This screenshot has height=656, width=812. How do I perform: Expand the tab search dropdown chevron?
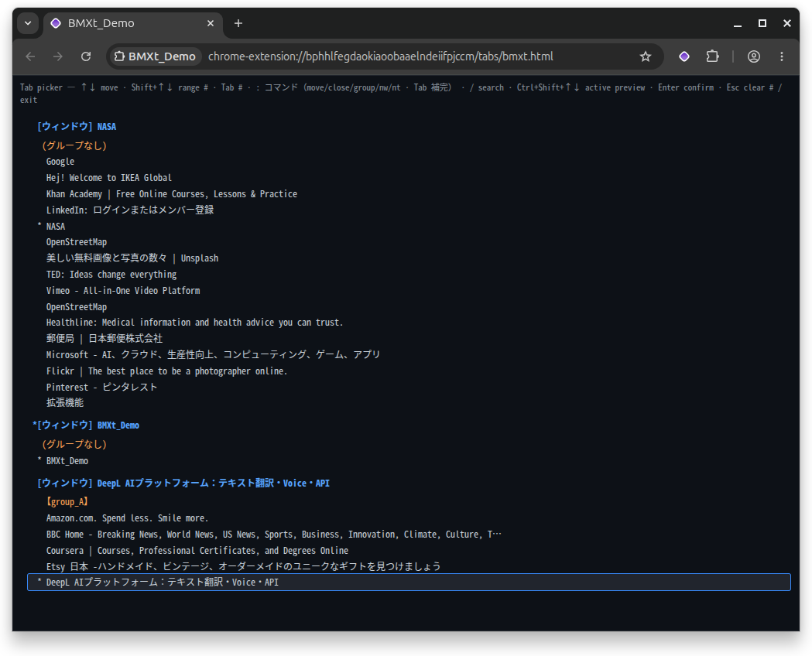pos(28,23)
